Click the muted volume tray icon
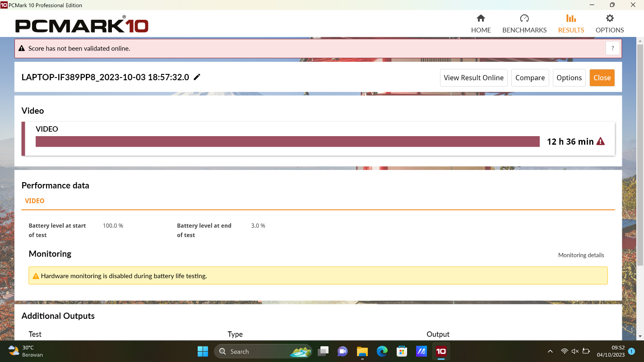This screenshot has height=362, width=644. pos(575,351)
